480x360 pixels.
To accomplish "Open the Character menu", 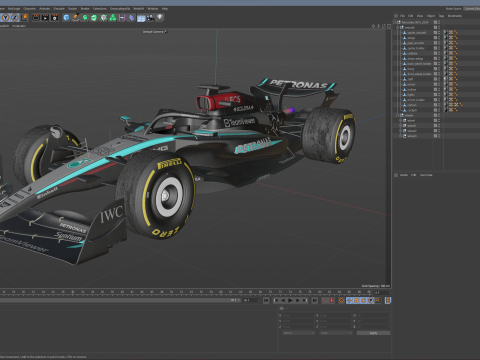I will (x=30, y=9).
